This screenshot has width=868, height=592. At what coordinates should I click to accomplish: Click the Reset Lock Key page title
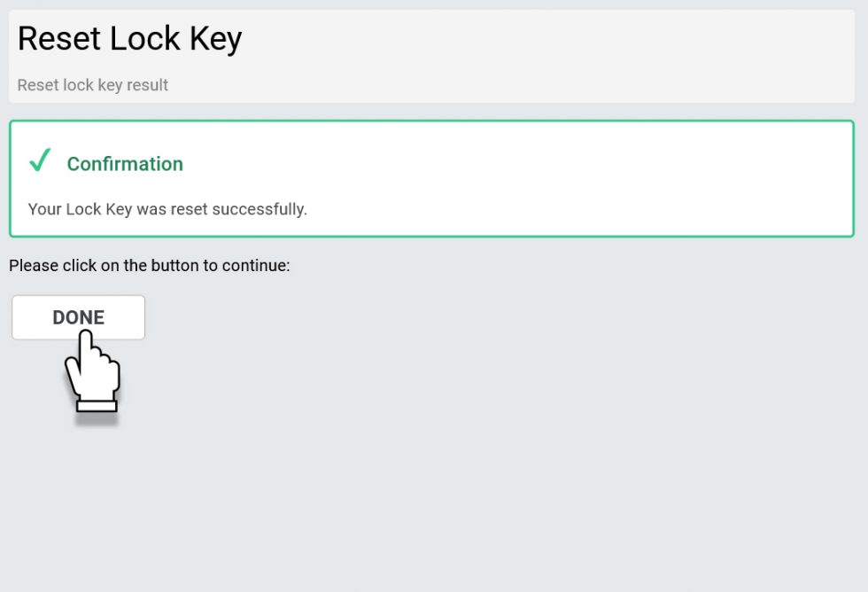pos(129,38)
